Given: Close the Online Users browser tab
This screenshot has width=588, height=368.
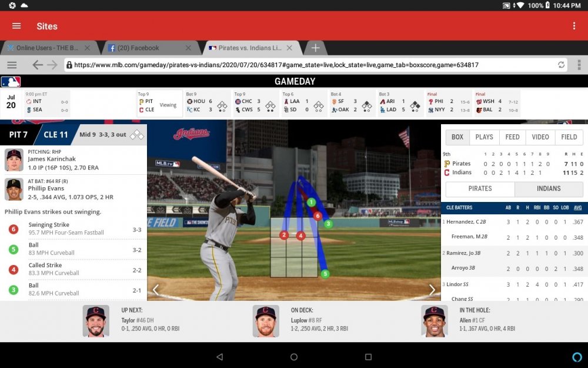Looking at the screenshot, I should tap(87, 48).
